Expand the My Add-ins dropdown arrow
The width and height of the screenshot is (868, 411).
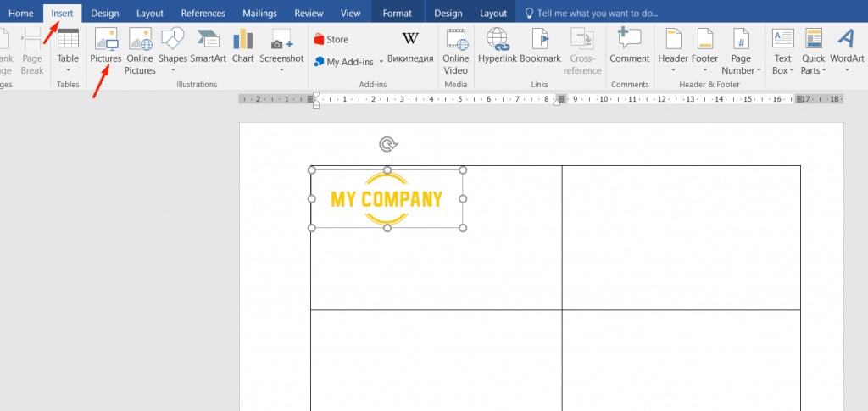(381, 62)
